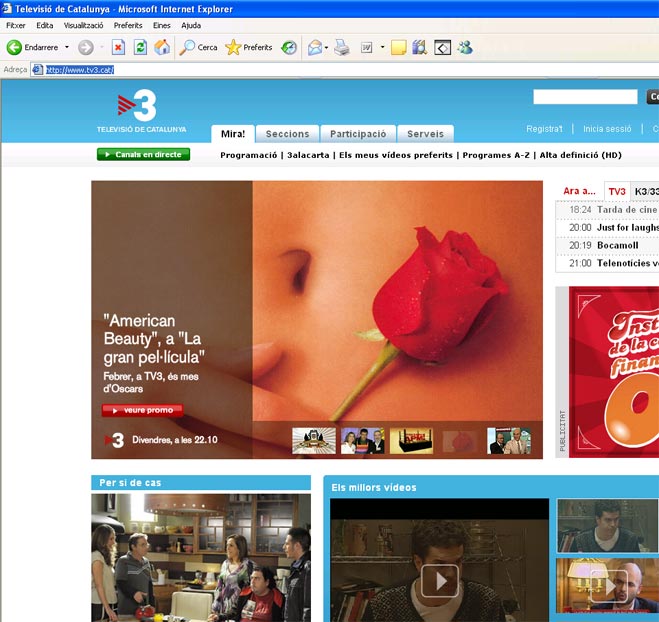Image resolution: width=659 pixels, height=622 pixels.
Task: Open the Fitxer menu
Action: click(x=16, y=26)
